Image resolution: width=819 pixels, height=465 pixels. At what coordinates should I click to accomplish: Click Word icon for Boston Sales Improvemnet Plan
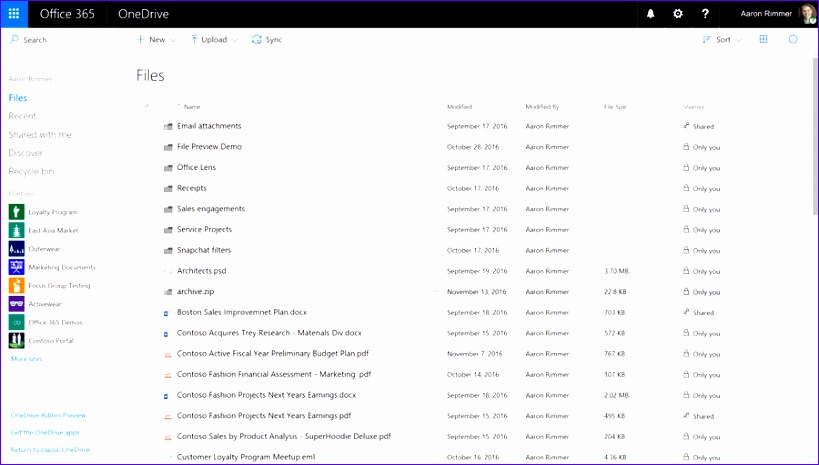[x=166, y=313]
